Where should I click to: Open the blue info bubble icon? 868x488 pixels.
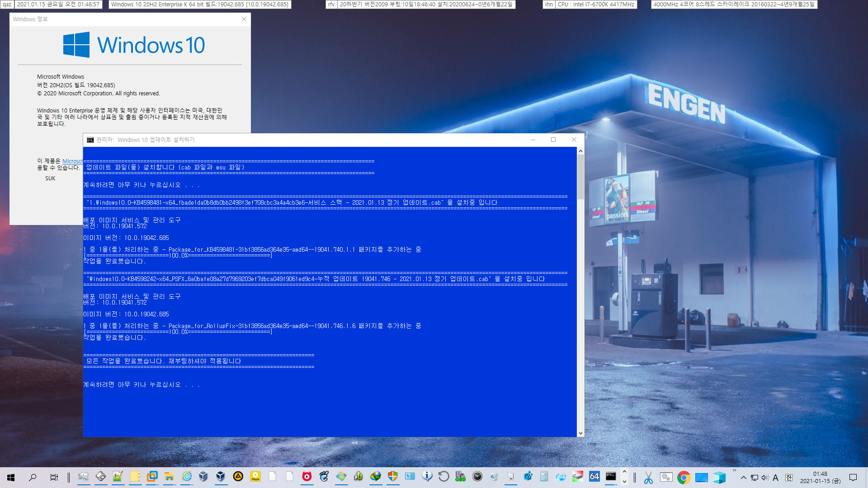click(427, 477)
